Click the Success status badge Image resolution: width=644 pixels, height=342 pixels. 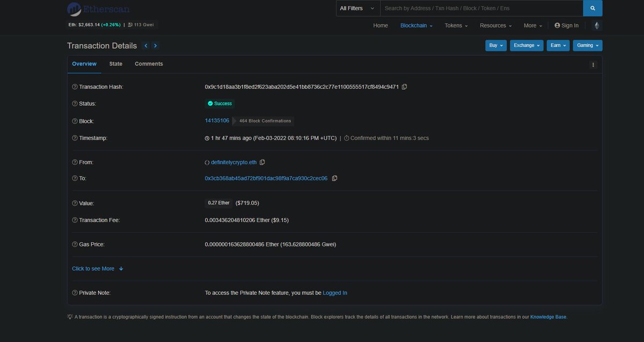[219, 104]
